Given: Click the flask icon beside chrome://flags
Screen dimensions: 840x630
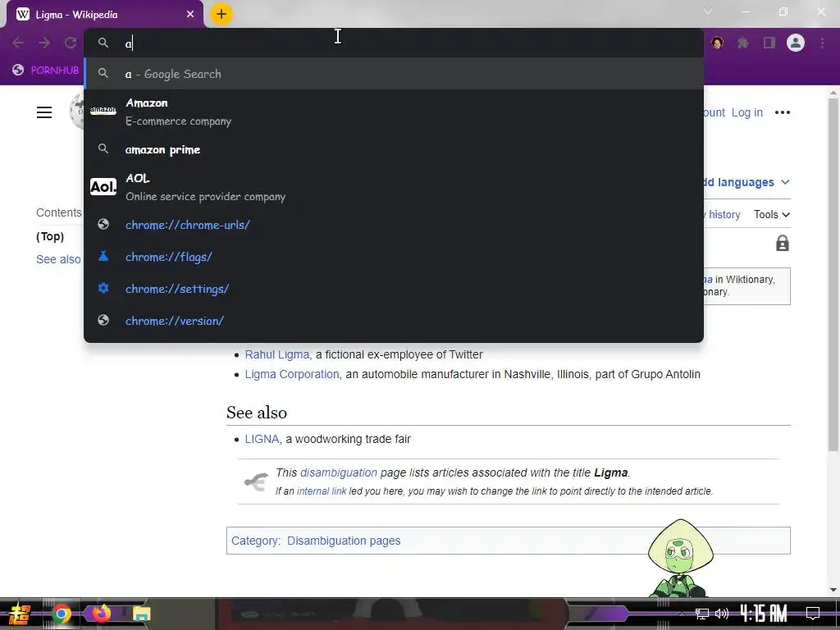Looking at the screenshot, I should pos(103,256).
